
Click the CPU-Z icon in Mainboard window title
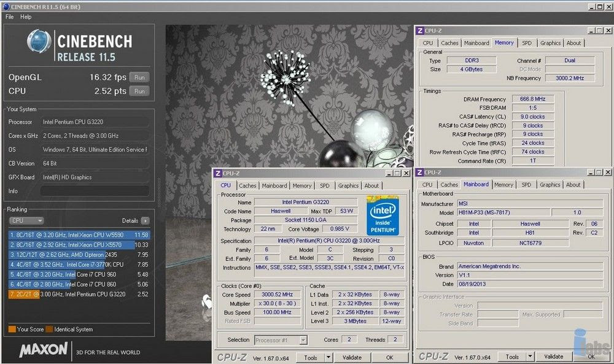pos(419,172)
